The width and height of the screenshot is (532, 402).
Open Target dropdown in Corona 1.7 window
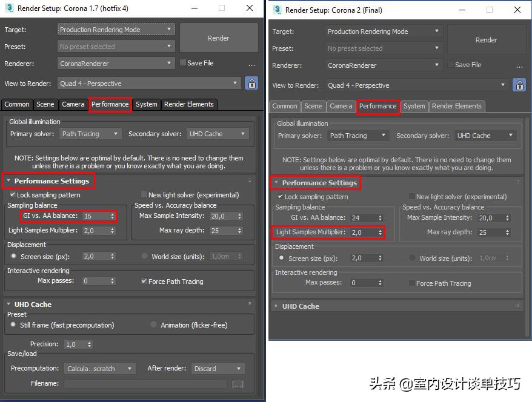pyautogui.click(x=116, y=30)
